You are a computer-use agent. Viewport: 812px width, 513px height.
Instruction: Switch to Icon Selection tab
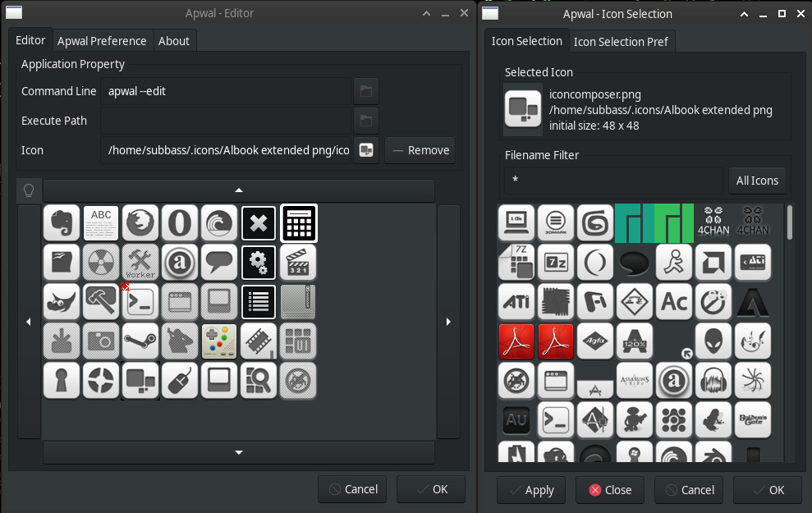(526, 41)
